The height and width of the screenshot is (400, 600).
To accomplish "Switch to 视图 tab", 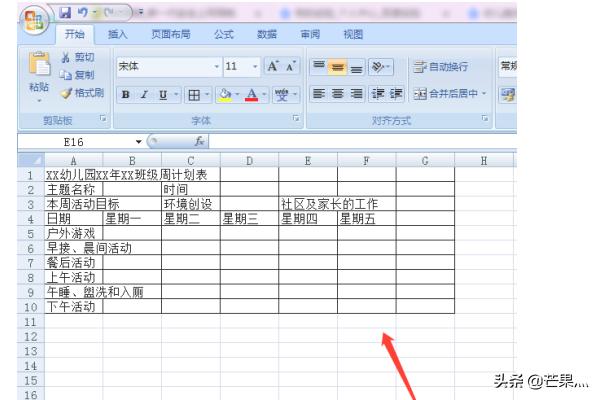I will coord(353,34).
